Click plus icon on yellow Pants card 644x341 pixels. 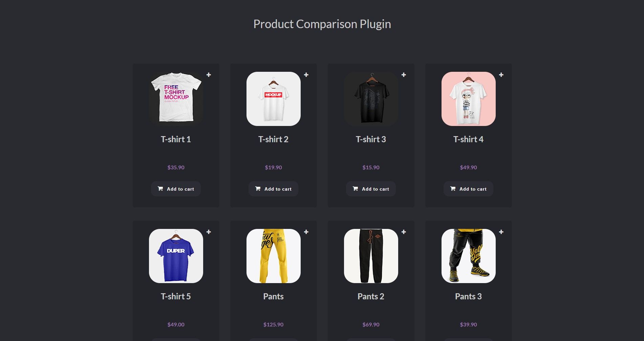306,232
